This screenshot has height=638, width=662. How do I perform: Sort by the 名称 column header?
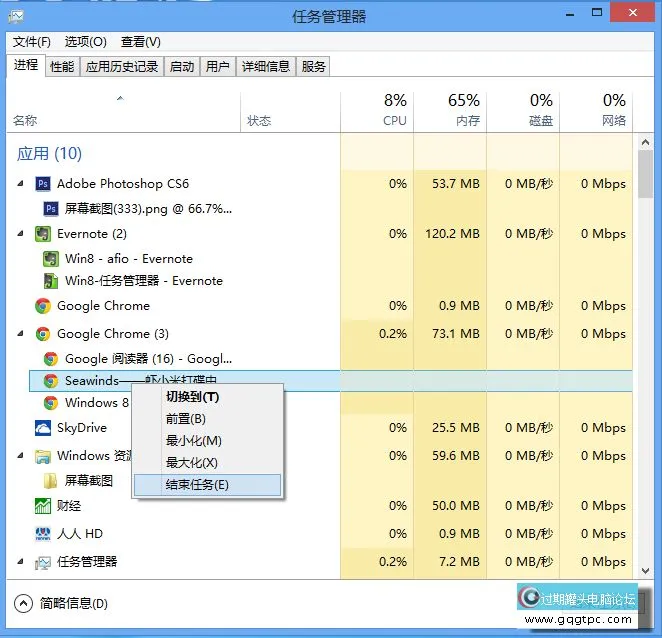[123, 112]
